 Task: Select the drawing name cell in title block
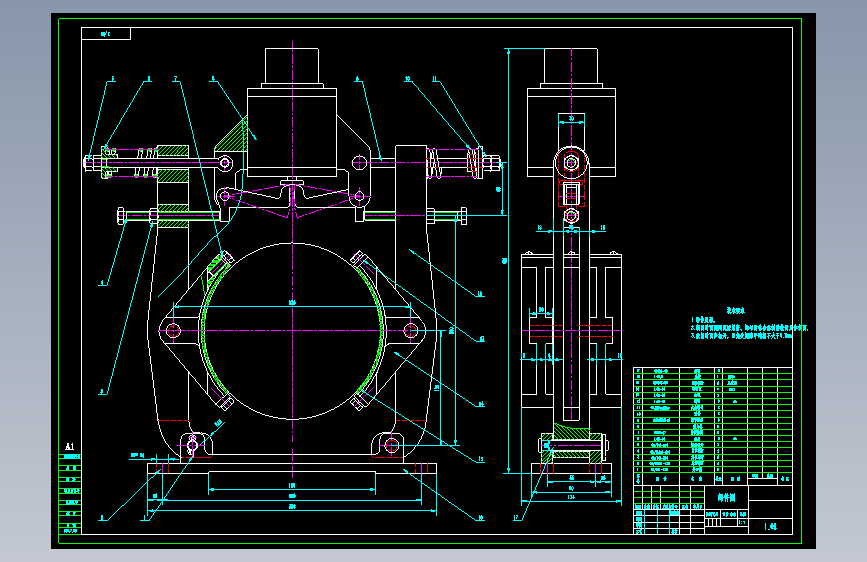727,497
